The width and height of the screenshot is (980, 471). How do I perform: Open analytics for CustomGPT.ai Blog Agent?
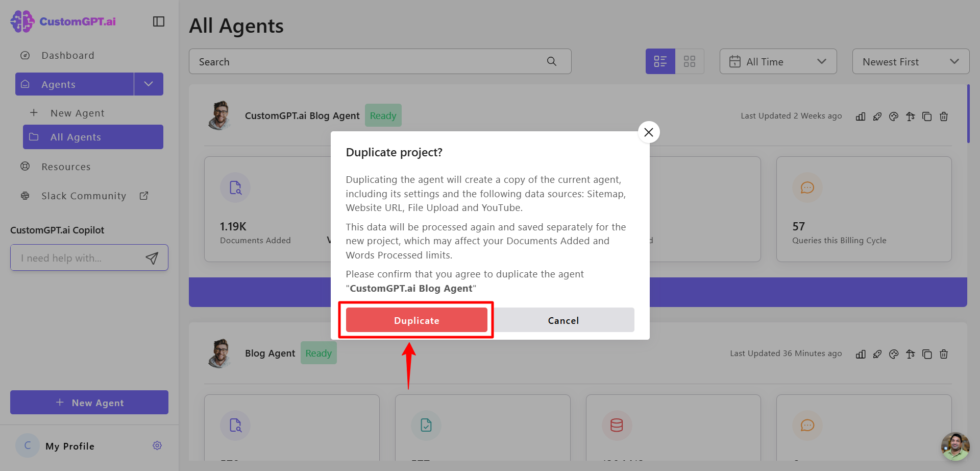pos(861,116)
